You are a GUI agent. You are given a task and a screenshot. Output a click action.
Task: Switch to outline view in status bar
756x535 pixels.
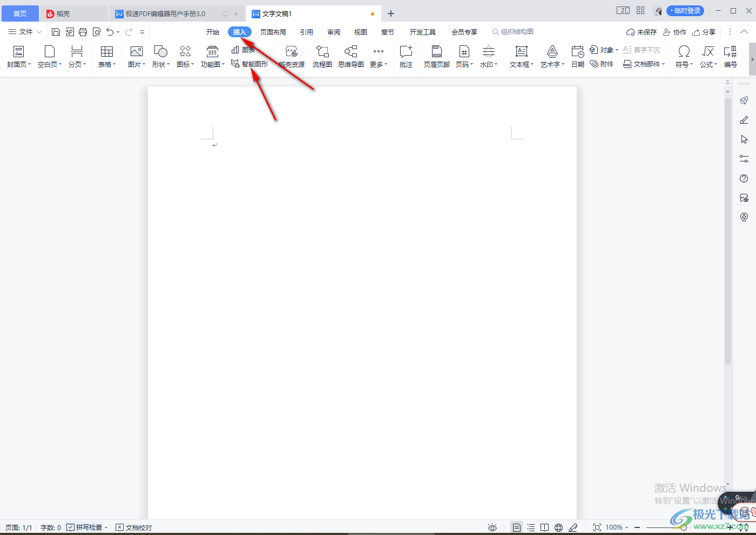[x=531, y=527]
